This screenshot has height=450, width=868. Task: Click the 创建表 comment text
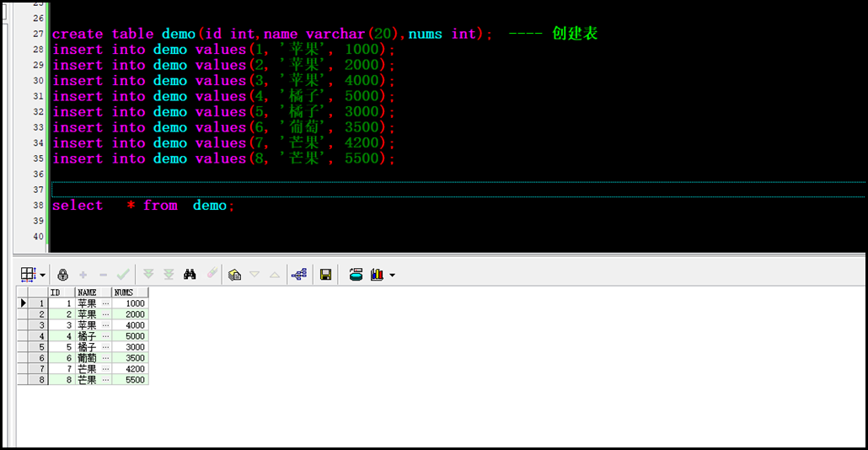576,33
